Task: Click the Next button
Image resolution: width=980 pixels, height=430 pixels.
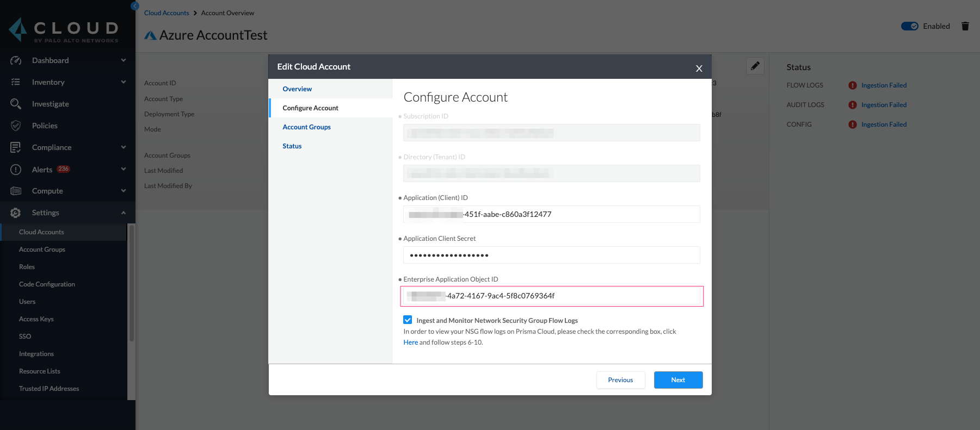Action: pos(678,380)
